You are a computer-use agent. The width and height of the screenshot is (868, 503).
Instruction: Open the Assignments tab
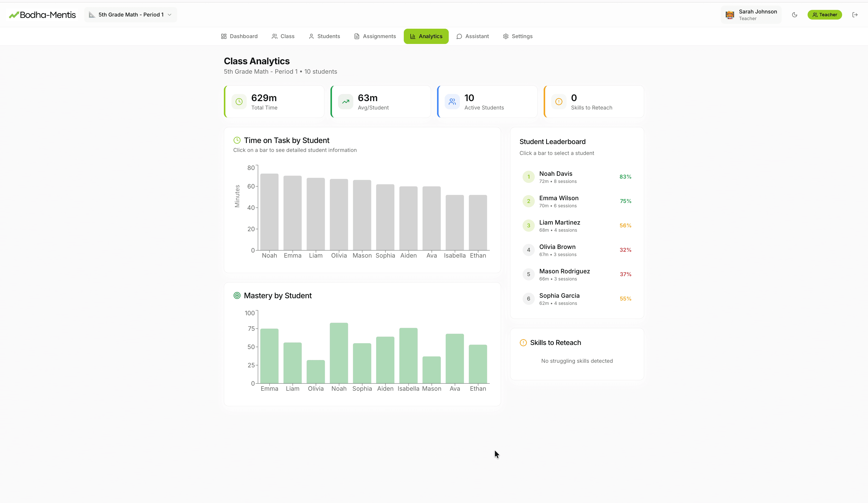coord(375,36)
